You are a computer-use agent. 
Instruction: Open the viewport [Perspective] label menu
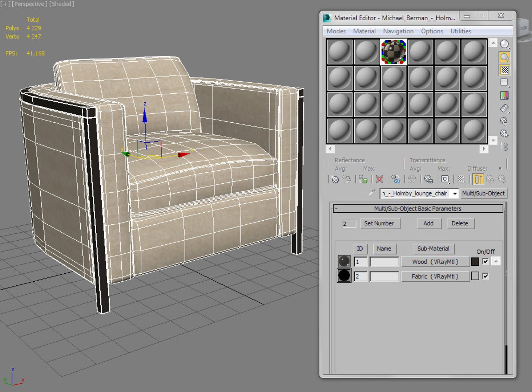(29, 4)
